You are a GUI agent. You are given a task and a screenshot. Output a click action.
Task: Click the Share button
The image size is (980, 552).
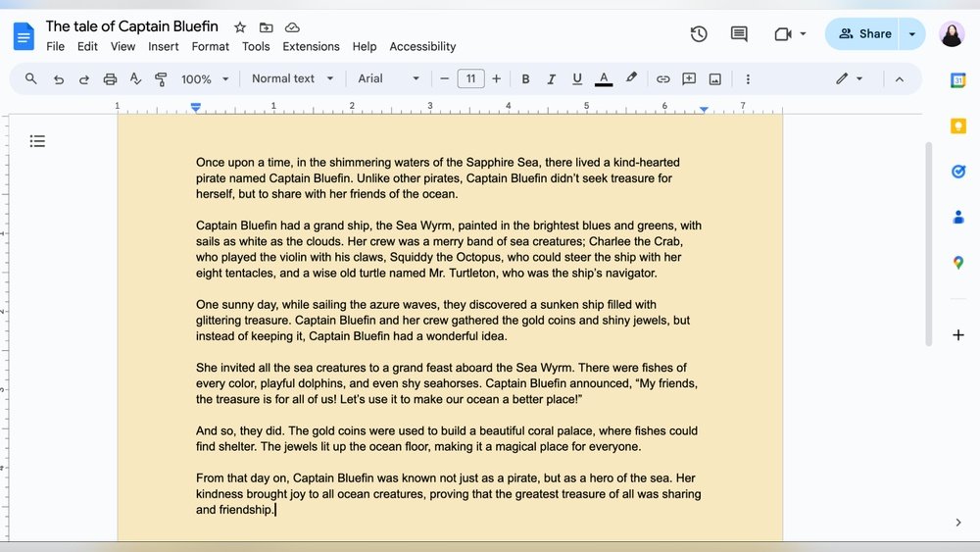863,33
